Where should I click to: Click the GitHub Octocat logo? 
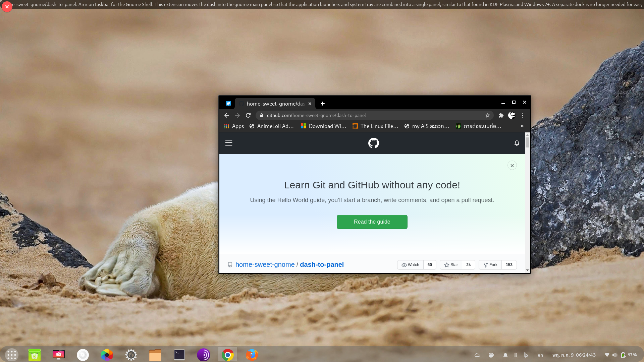tap(373, 143)
